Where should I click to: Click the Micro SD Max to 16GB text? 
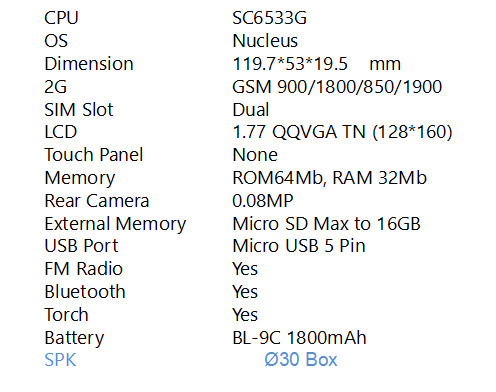(326, 224)
